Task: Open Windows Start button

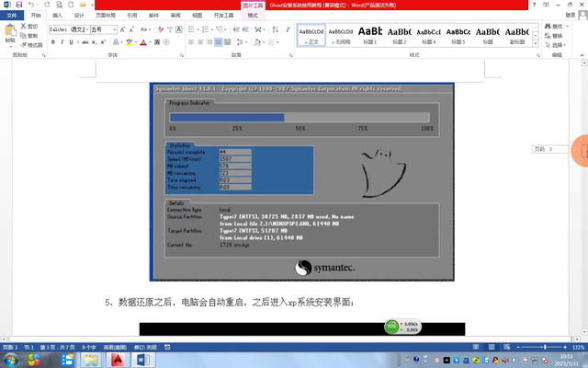Action: [x=11, y=360]
